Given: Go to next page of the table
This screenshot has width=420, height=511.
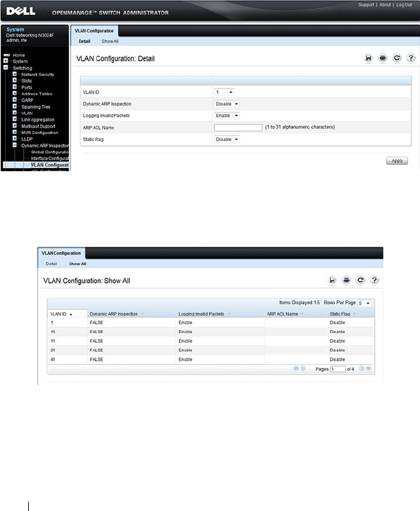Looking at the screenshot, I should (x=362, y=368).
